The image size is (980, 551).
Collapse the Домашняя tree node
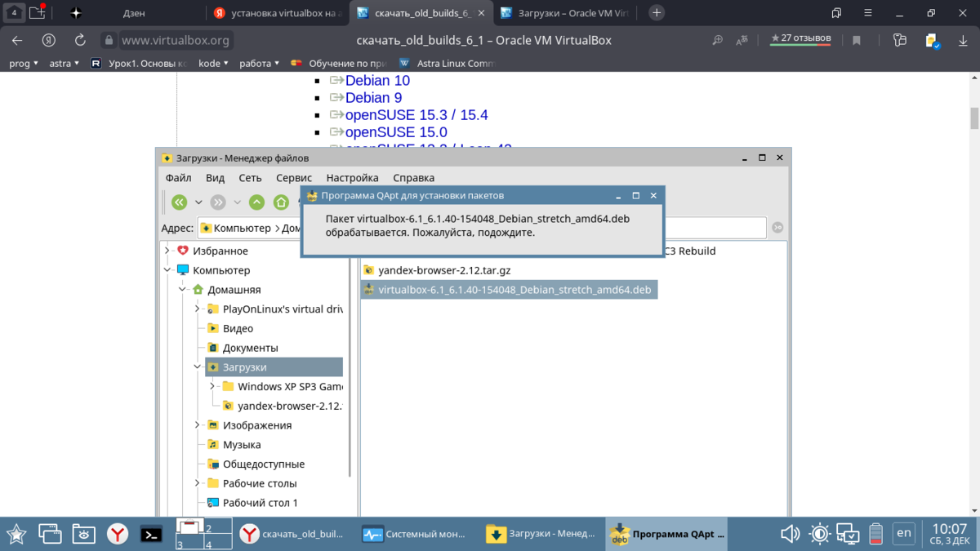pyautogui.click(x=182, y=290)
